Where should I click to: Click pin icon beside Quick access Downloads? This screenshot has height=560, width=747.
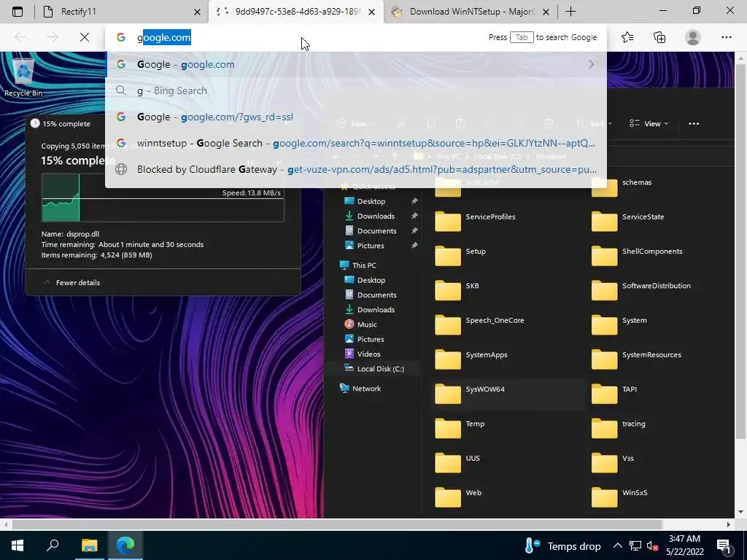(x=414, y=216)
